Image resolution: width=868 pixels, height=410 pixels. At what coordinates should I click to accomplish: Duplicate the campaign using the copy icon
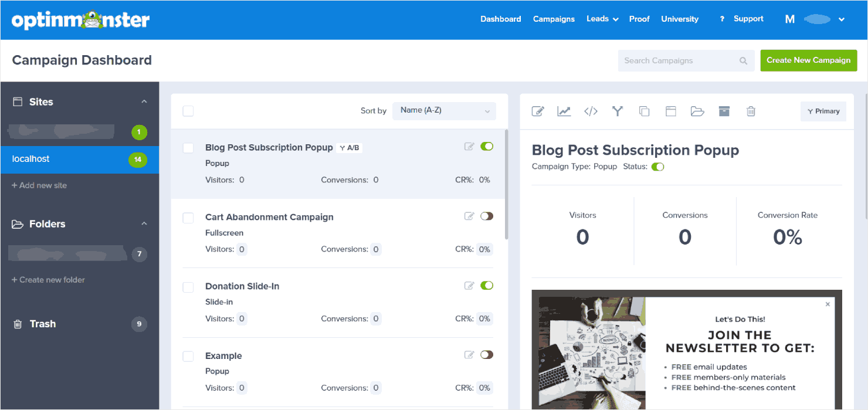point(644,111)
